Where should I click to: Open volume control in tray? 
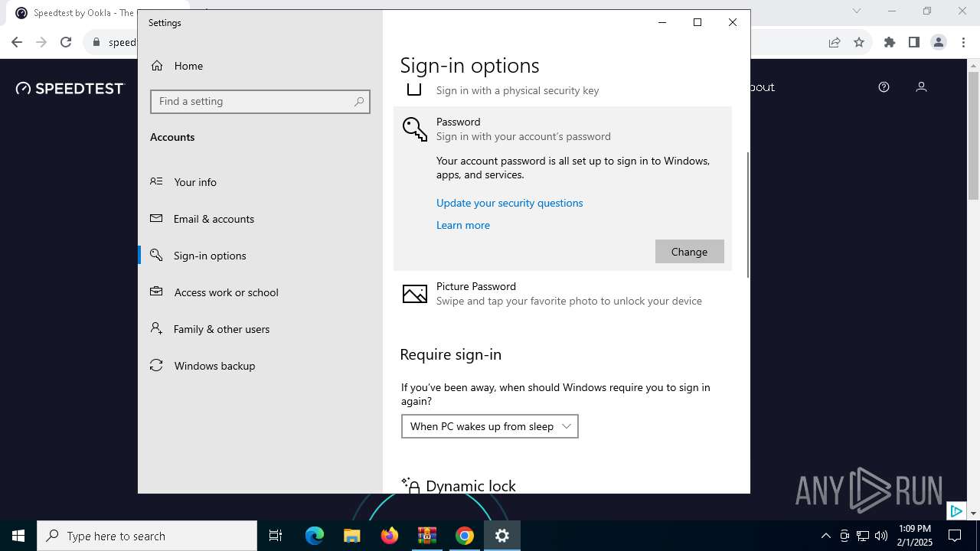(881, 536)
